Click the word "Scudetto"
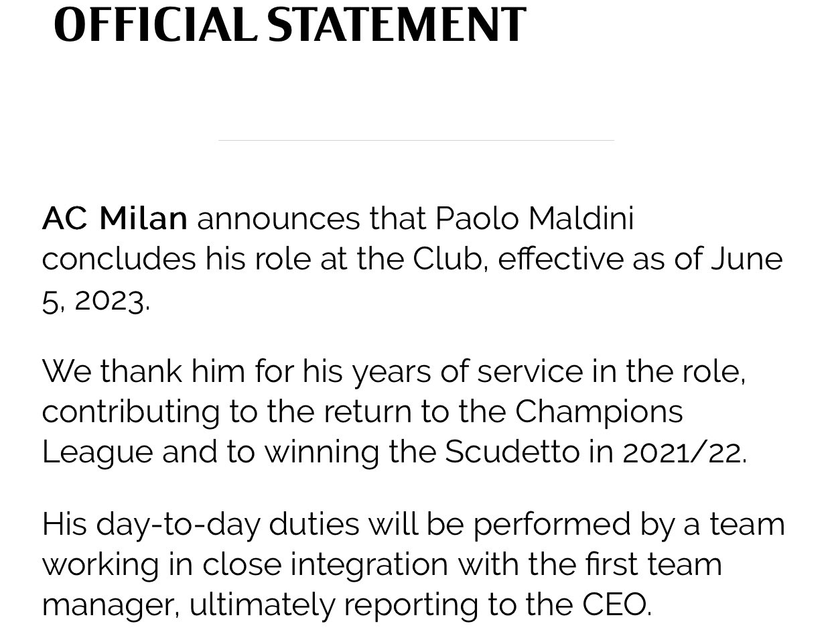 (512, 452)
